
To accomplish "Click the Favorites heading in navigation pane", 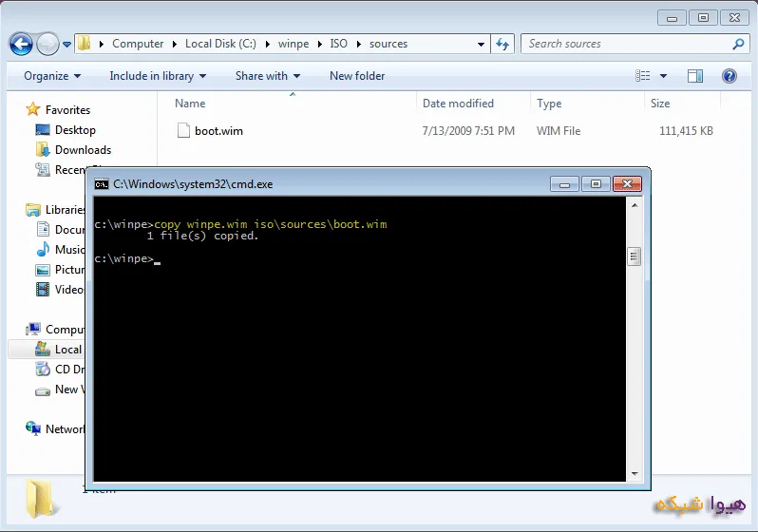I will tap(67, 110).
